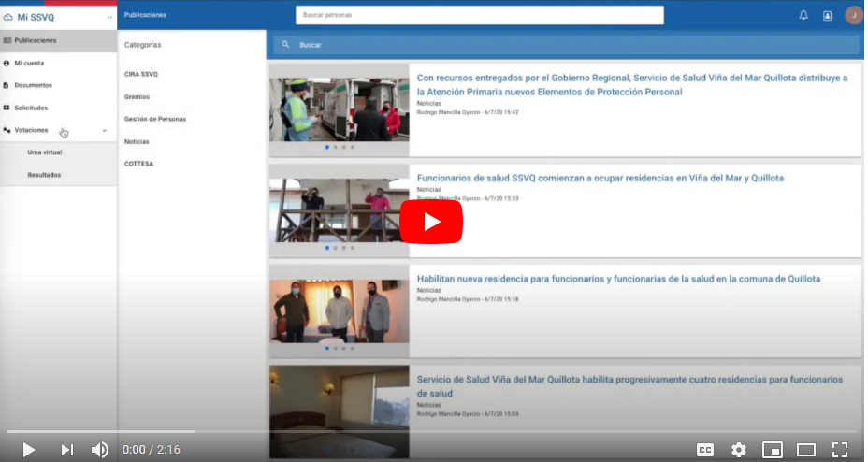Mute the video volume speaker icon

[x=100, y=450]
